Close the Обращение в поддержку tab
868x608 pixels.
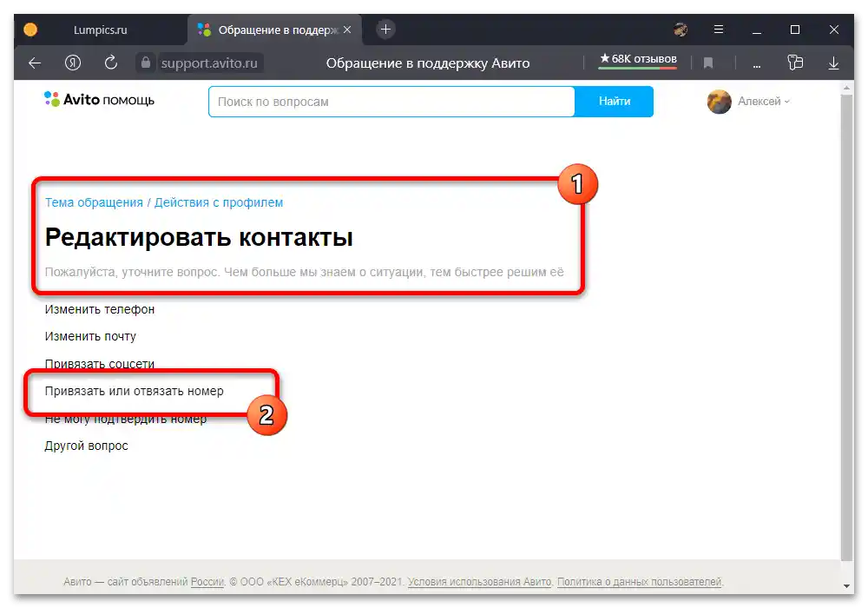[x=347, y=30]
